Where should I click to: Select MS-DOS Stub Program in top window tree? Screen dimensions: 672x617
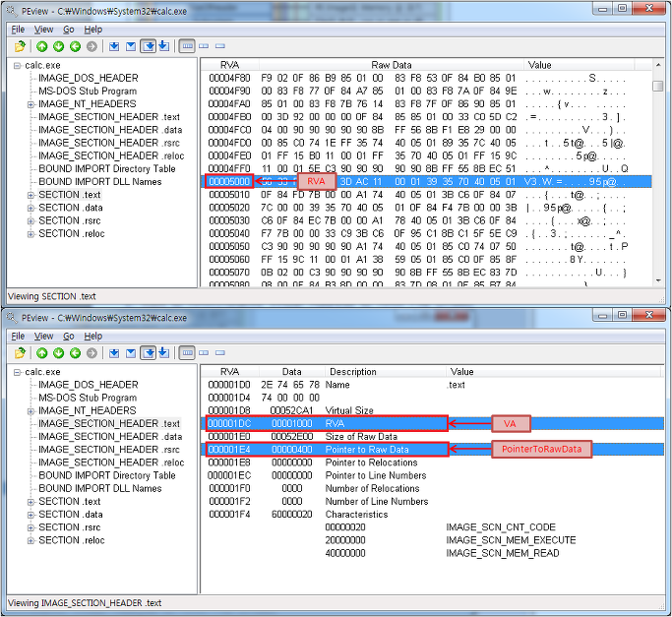(x=88, y=91)
